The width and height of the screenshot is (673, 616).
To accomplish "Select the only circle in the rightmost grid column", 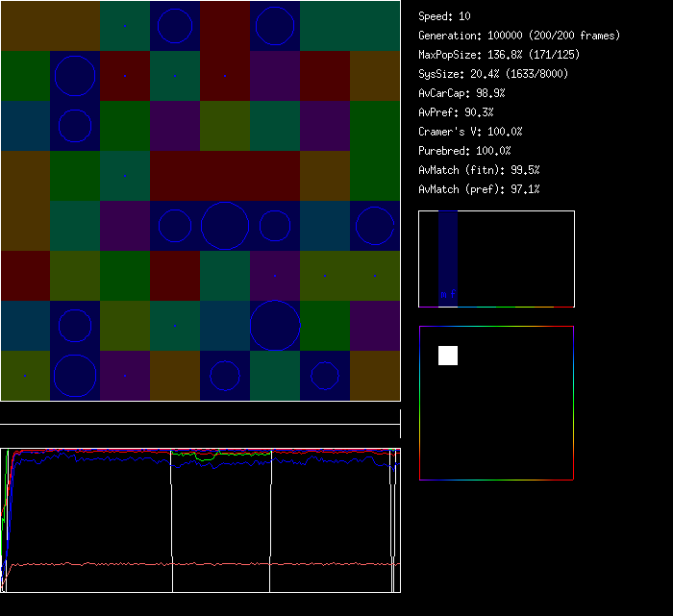I will click(x=375, y=226).
